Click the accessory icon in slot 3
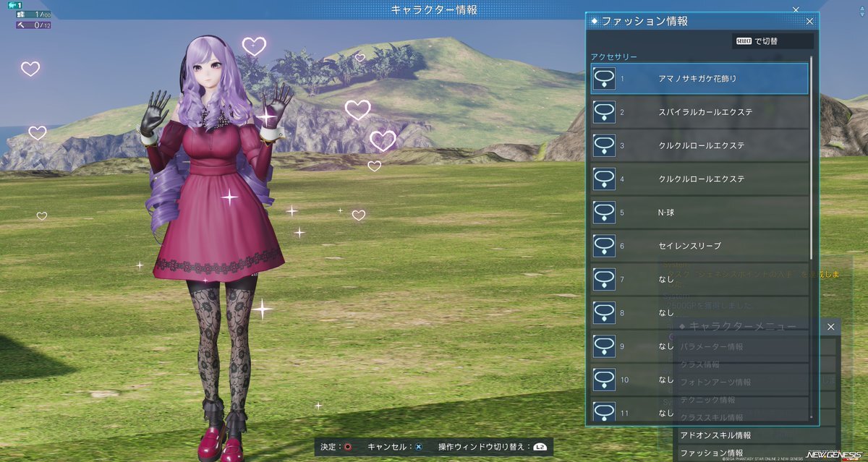868x462 pixels. pyautogui.click(x=604, y=145)
